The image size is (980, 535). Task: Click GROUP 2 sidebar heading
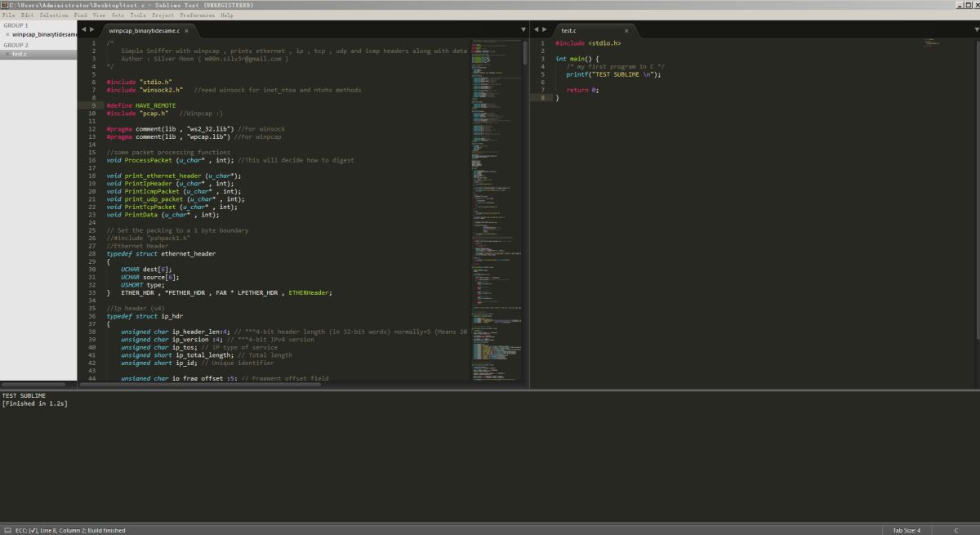pos(16,45)
